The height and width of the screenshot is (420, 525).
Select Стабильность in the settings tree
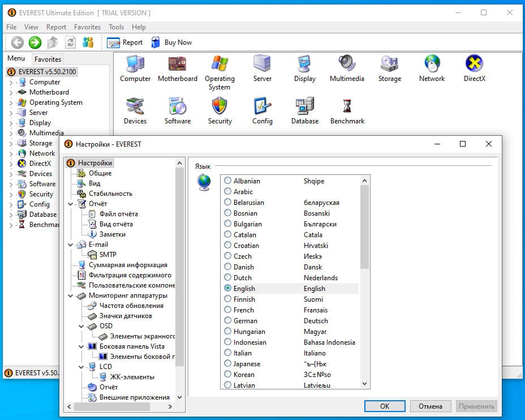(110, 194)
